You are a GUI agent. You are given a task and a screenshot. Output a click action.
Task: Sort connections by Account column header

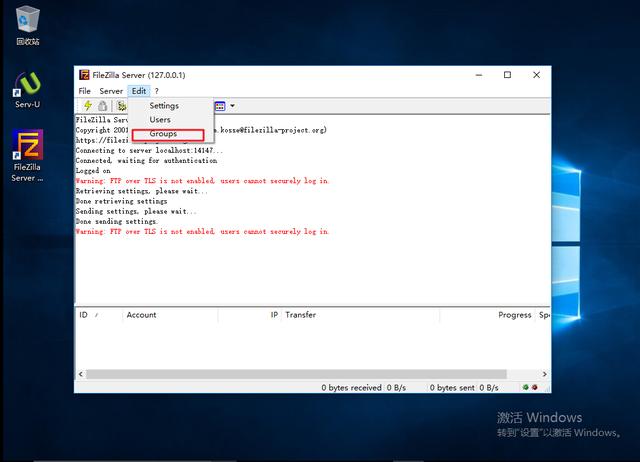(x=170, y=315)
